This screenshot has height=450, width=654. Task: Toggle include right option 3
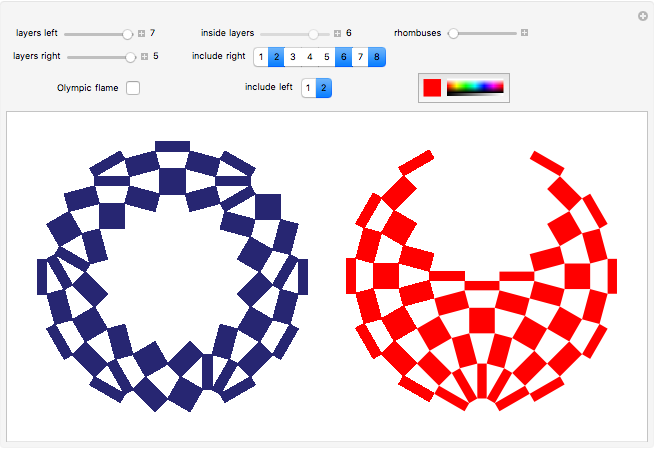pos(293,57)
